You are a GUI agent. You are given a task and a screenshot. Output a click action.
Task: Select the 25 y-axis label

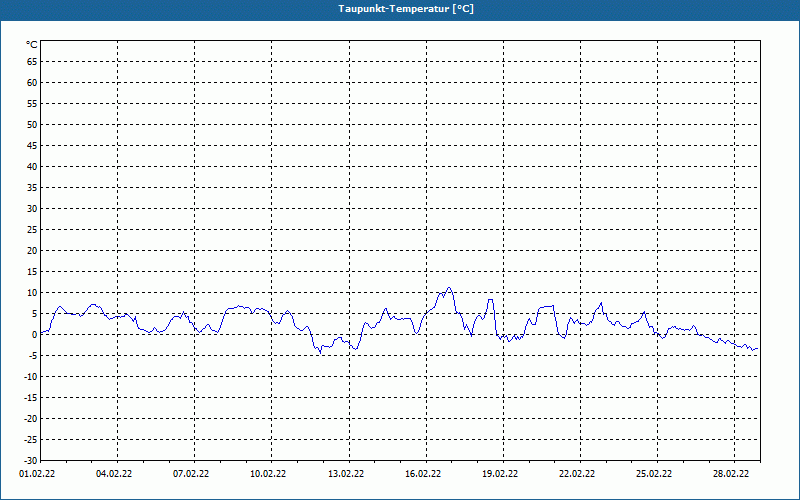pyautogui.click(x=32, y=230)
